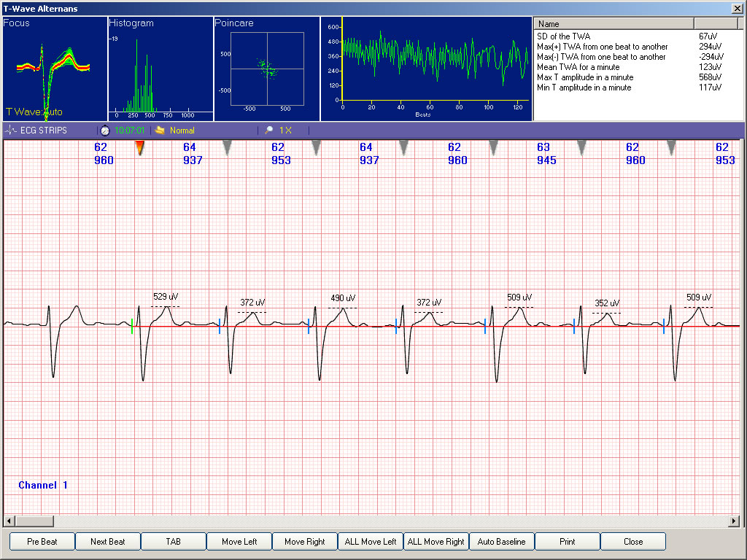Click the clock icon beside 10:07:01
This screenshot has height=560, width=747.
pyautogui.click(x=105, y=131)
